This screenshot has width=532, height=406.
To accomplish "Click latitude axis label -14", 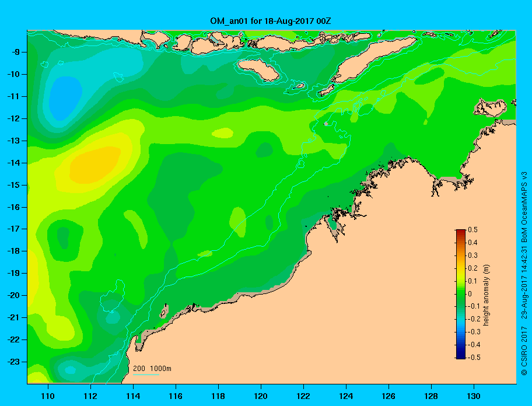I will [13, 163].
